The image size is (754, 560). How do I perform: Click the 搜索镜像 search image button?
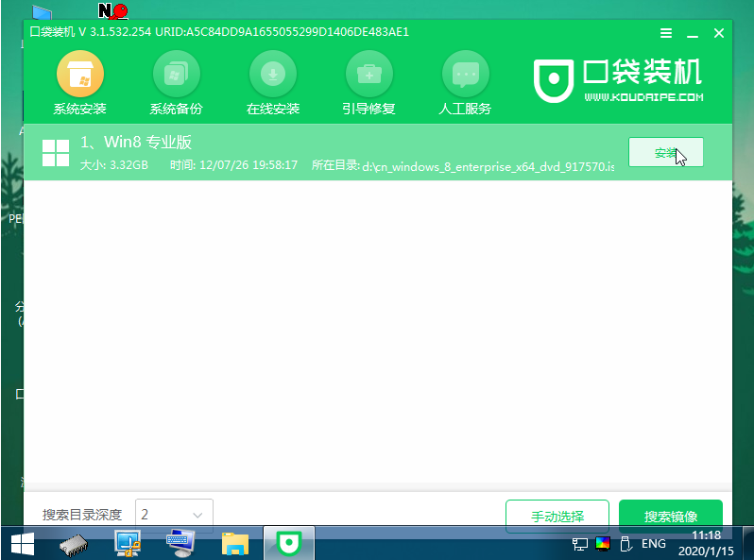point(671,517)
